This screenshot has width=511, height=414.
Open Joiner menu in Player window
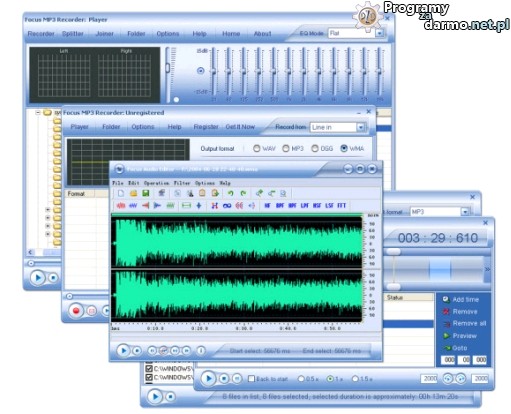click(x=105, y=34)
